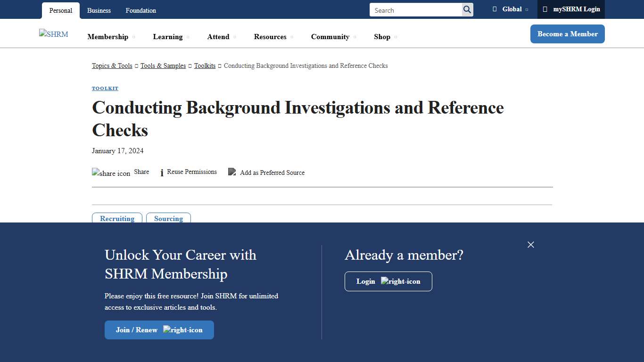This screenshot has width=644, height=362.
Task: Click the Add as Preferred Source bookmark icon
Action: click(231, 172)
